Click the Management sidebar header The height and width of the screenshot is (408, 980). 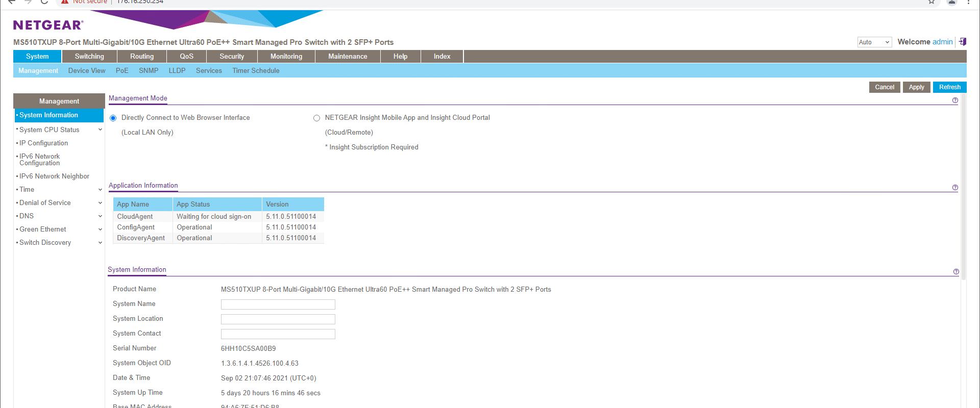click(x=59, y=101)
